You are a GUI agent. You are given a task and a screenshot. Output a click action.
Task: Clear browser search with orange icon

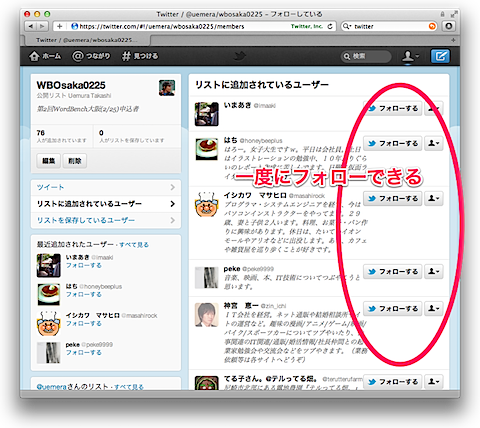coord(432,26)
